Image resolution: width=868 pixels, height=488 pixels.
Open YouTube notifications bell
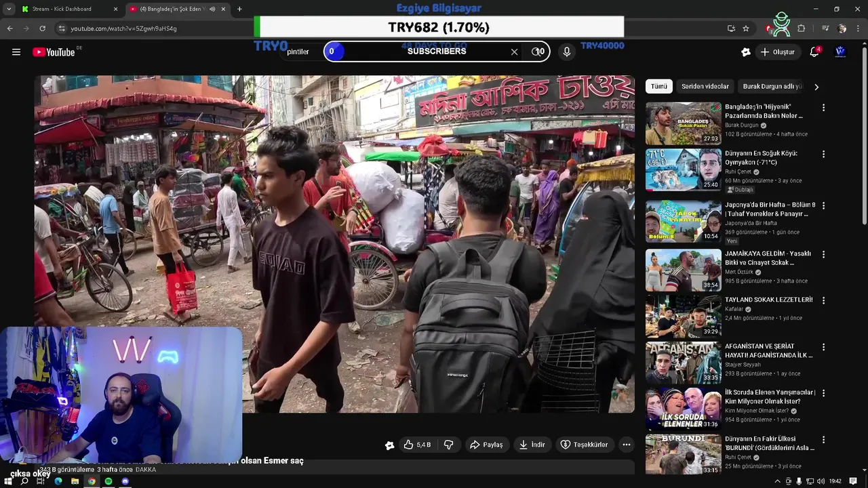click(814, 52)
